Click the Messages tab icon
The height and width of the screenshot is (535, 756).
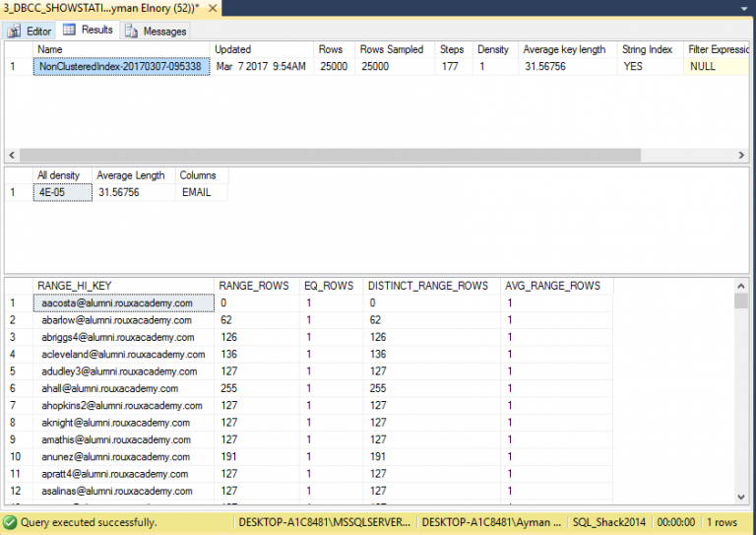(131, 31)
